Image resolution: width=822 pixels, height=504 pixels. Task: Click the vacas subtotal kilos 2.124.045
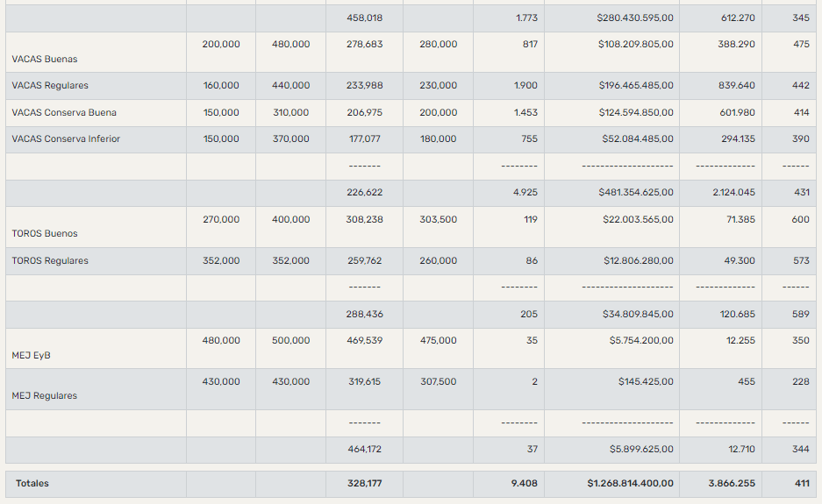point(732,193)
